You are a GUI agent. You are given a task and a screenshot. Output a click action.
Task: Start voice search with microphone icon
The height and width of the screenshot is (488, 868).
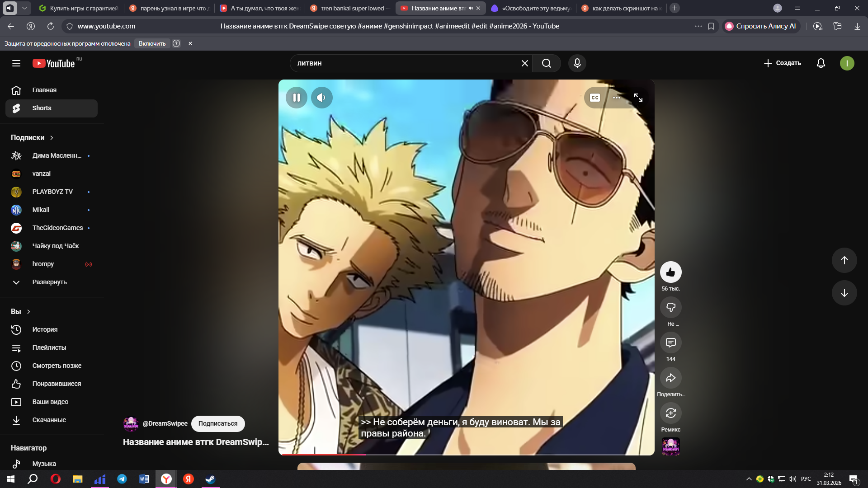(x=577, y=63)
